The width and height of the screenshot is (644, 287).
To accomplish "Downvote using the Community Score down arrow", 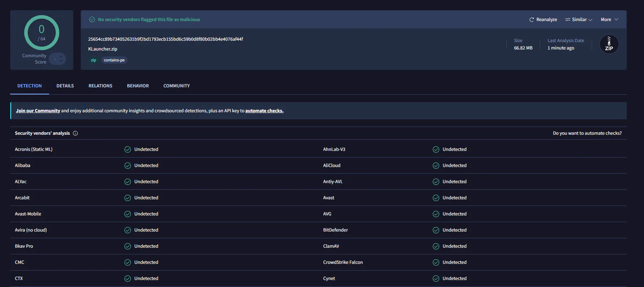I will click(61, 61).
